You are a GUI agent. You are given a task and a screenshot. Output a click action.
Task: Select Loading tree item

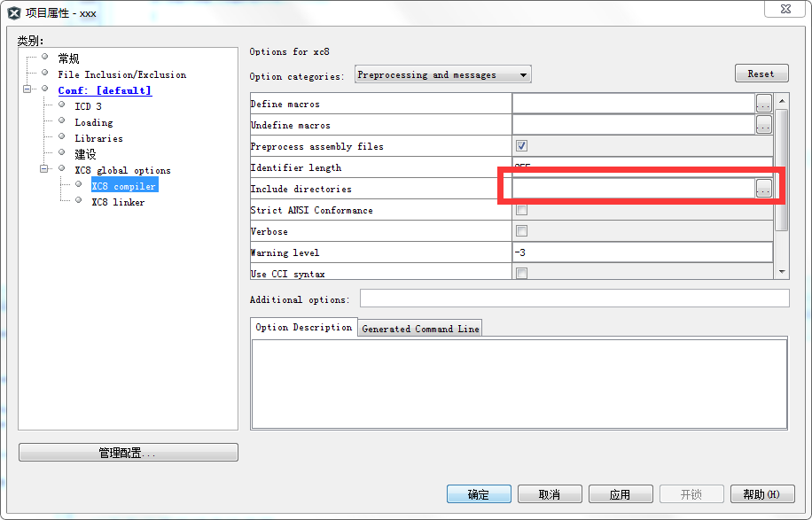94,122
